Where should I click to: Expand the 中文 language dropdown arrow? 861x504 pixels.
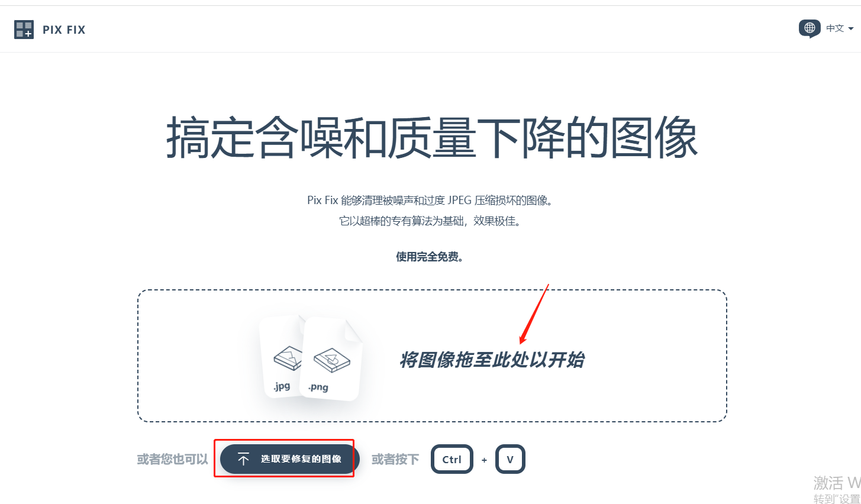coord(851,28)
